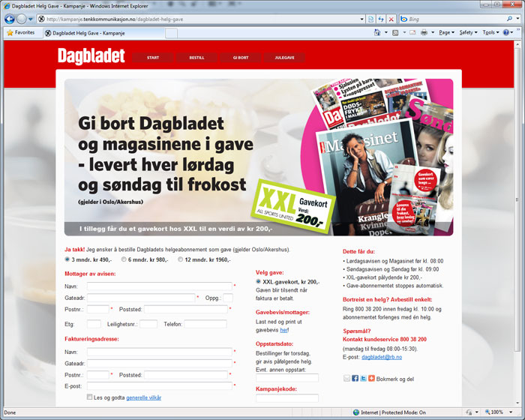Click the Telefon input field
The width and height of the screenshot is (525, 420).
pos(205,324)
